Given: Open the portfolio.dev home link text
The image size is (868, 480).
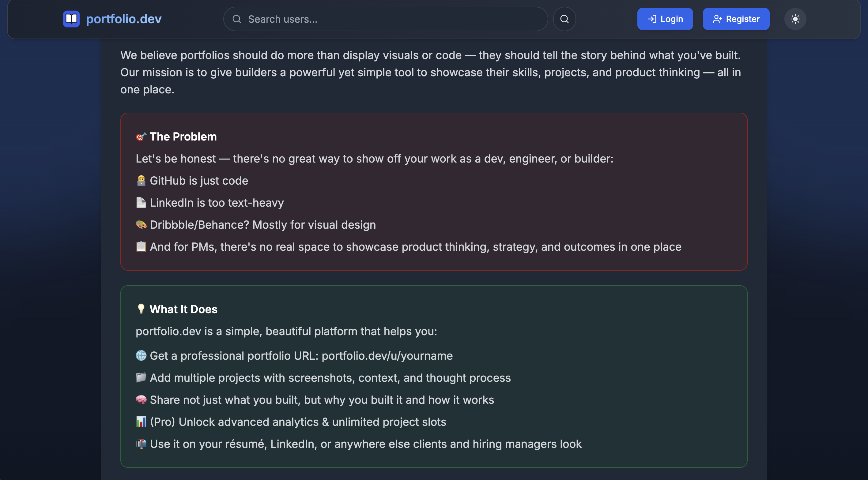Looking at the screenshot, I should (x=124, y=19).
